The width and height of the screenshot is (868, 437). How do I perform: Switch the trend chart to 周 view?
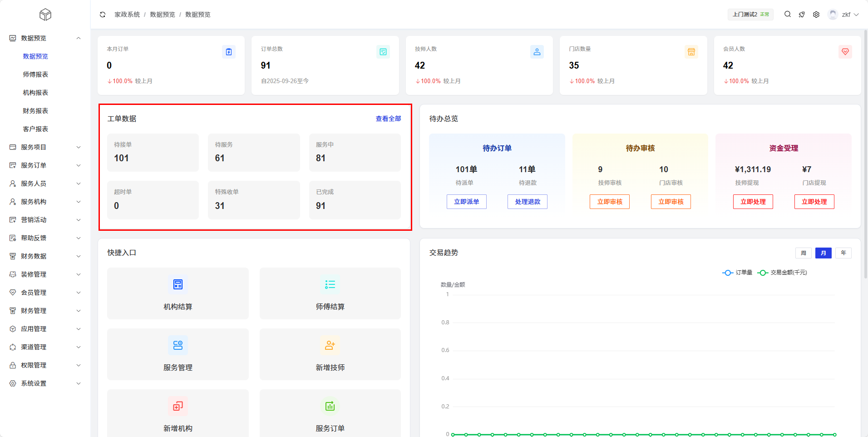click(803, 253)
